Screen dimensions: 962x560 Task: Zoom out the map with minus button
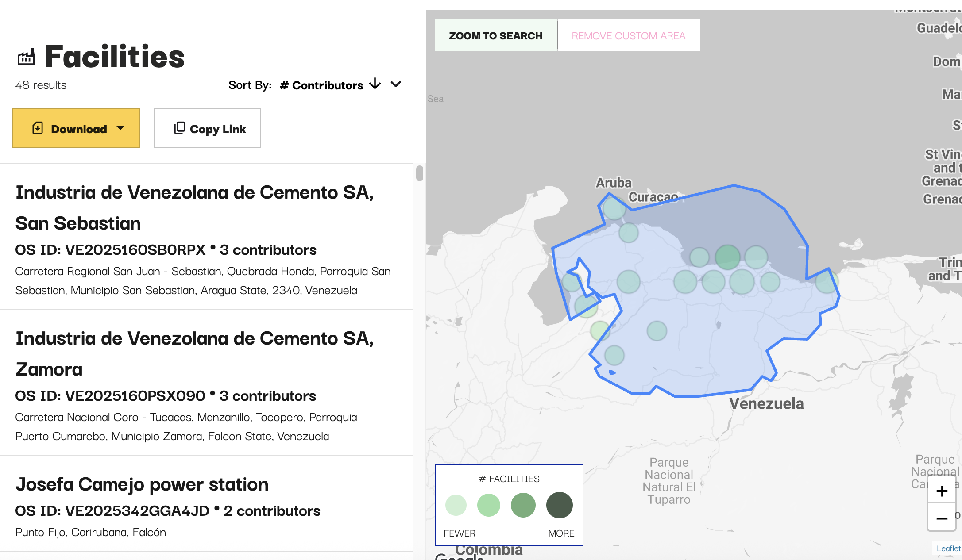(942, 518)
